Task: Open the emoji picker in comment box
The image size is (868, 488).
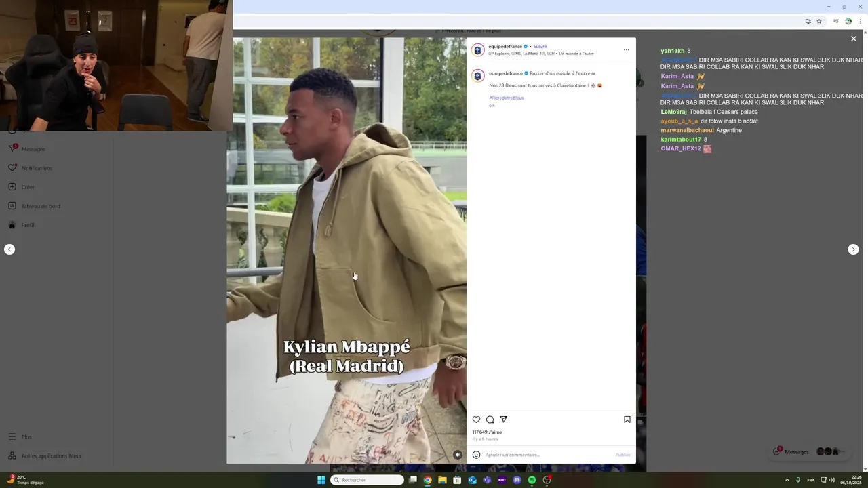Action: [476, 455]
